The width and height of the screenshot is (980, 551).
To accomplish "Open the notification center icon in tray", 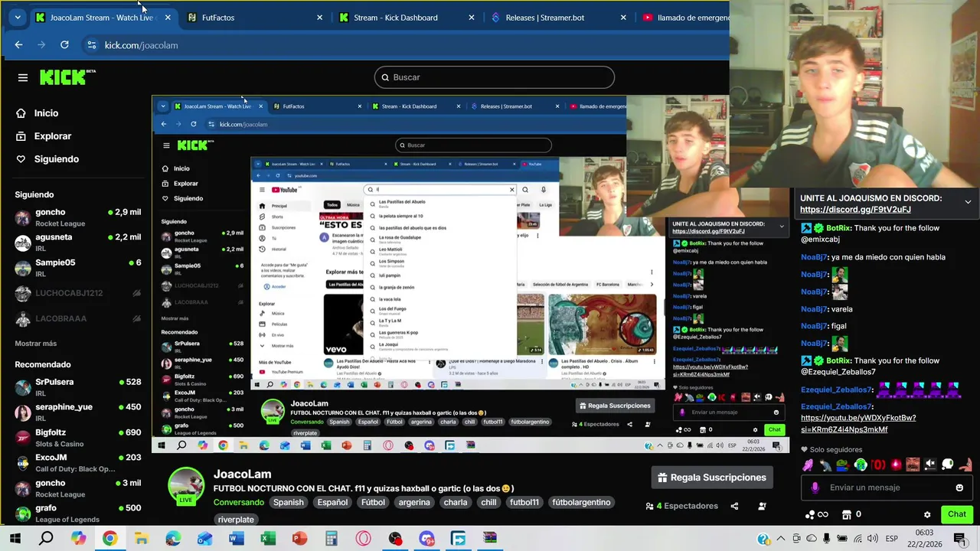I will 959,539.
